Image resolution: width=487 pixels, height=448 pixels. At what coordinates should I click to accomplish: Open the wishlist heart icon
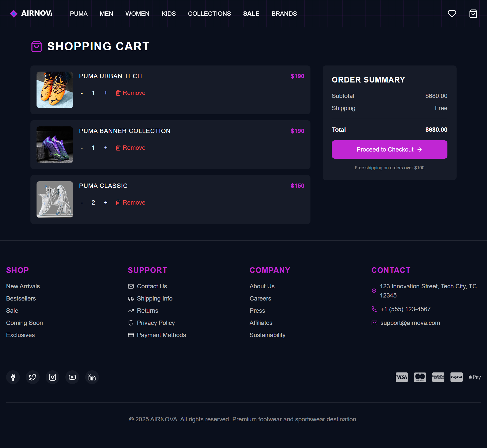click(x=452, y=14)
